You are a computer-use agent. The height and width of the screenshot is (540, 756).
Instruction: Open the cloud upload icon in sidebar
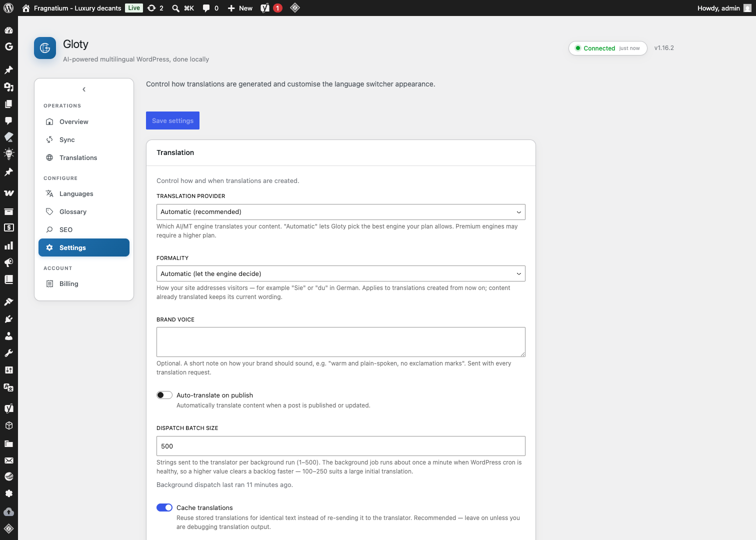8,511
